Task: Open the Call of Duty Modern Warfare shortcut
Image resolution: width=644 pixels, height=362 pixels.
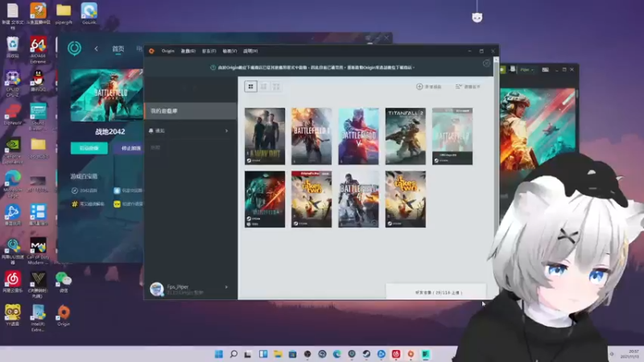Action: 38,251
